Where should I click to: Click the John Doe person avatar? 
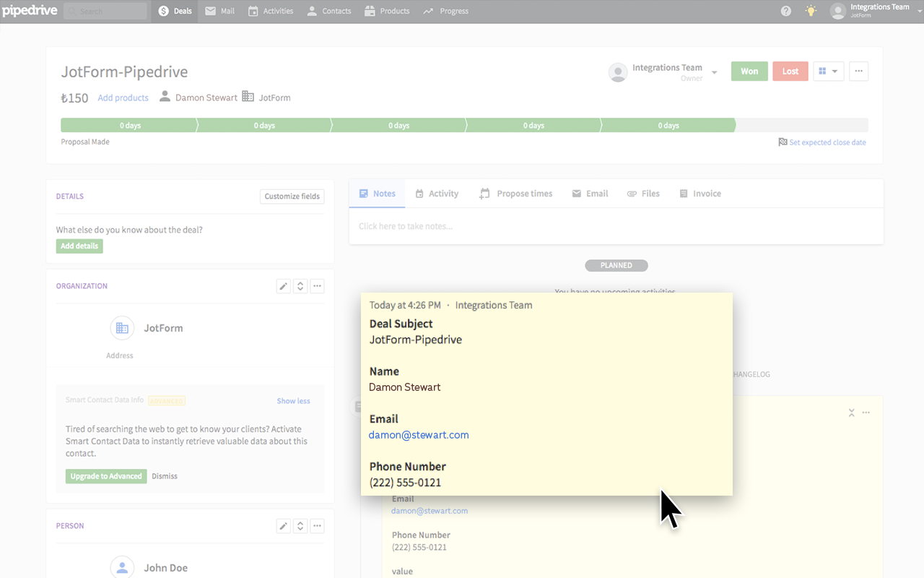coord(122,568)
